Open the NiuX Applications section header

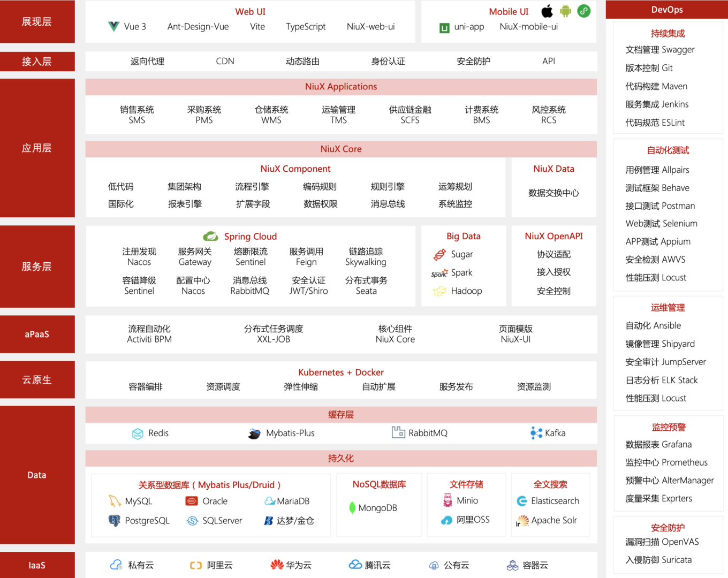(341, 86)
